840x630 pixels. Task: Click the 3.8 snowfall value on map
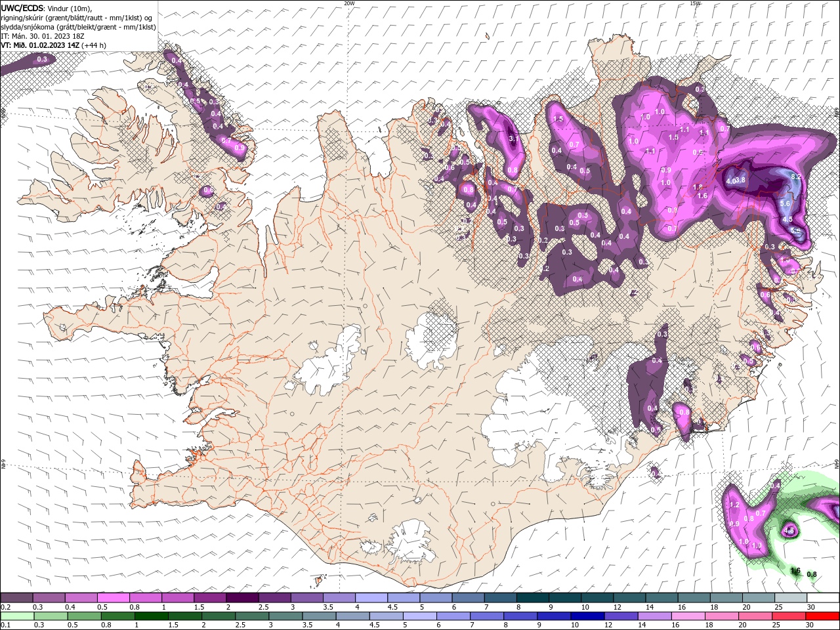[740, 180]
